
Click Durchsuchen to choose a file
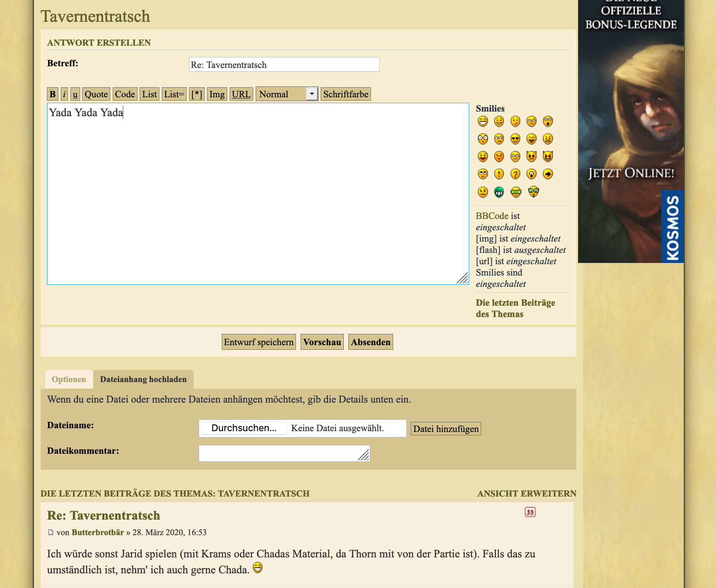tap(244, 428)
